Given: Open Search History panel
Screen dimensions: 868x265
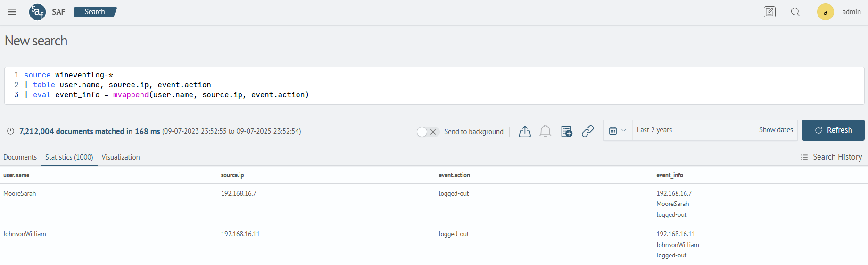Looking at the screenshot, I should click(831, 157).
